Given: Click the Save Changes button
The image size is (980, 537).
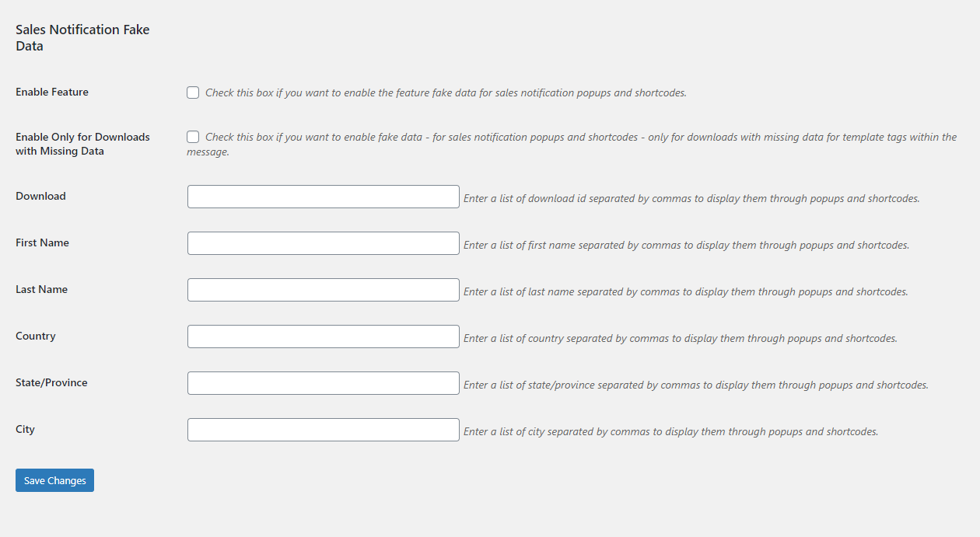Looking at the screenshot, I should (x=54, y=480).
